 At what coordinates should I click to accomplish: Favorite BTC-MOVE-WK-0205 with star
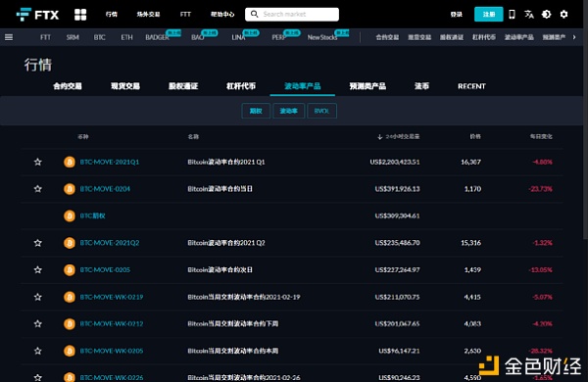coord(38,351)
